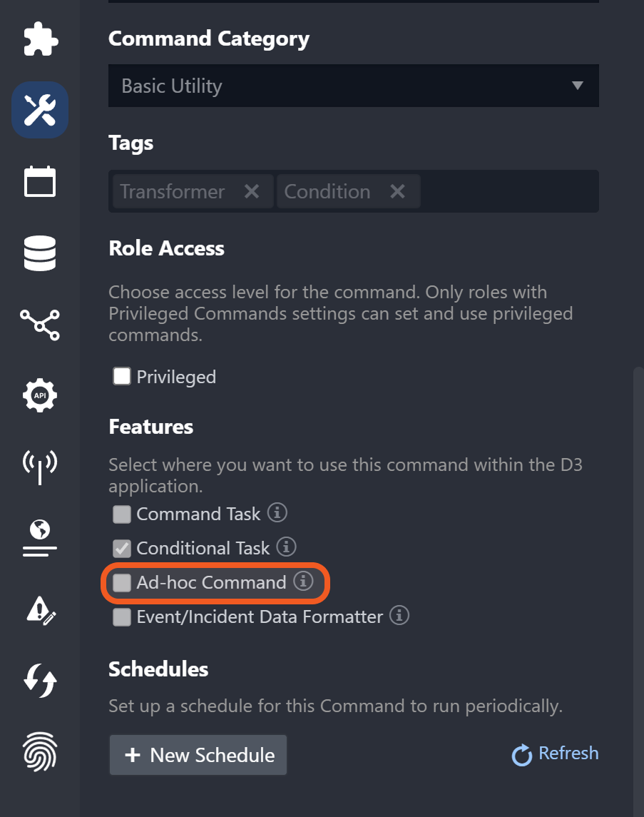Open the database stack icon

coord(40,253)
